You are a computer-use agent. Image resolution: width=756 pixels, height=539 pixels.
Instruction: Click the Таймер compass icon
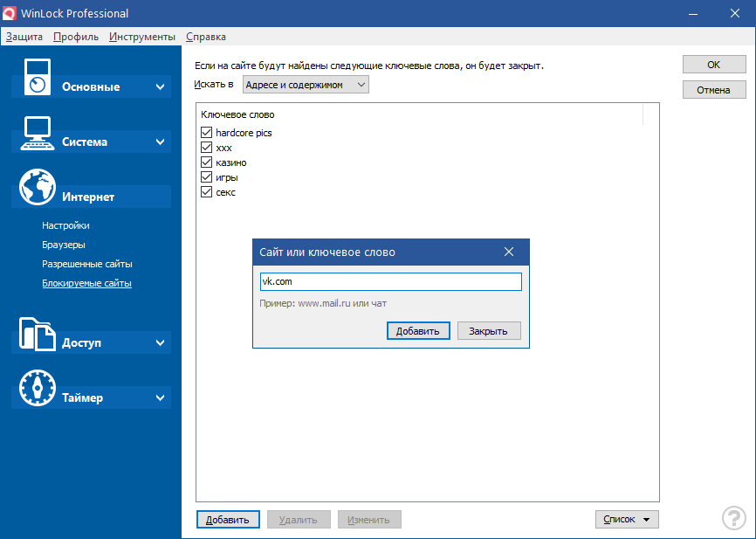tap(37, 389)
